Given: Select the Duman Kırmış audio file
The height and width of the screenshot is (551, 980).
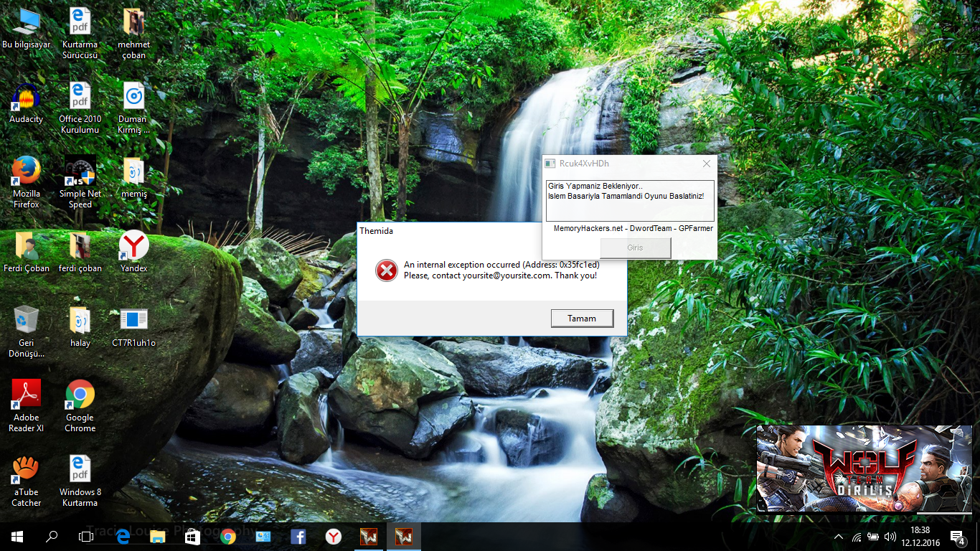Looking at the screenshot, I should (x=133, y=108).
